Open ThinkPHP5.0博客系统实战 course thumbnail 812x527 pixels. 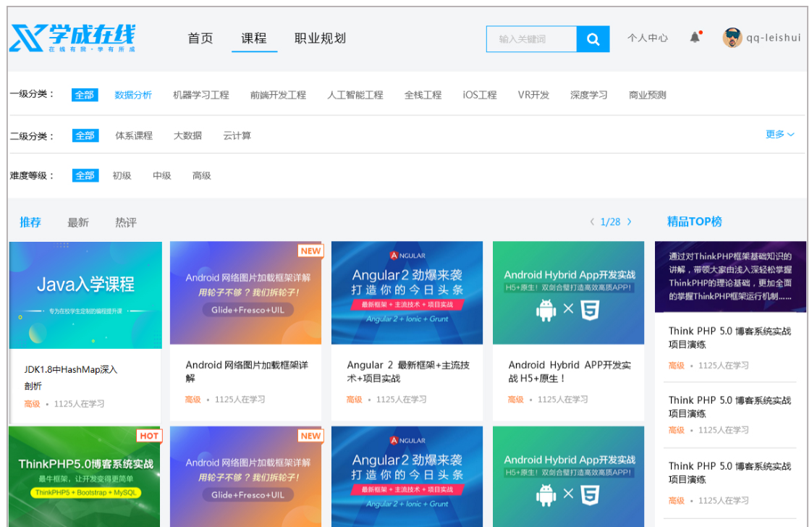tap(85, 477)
